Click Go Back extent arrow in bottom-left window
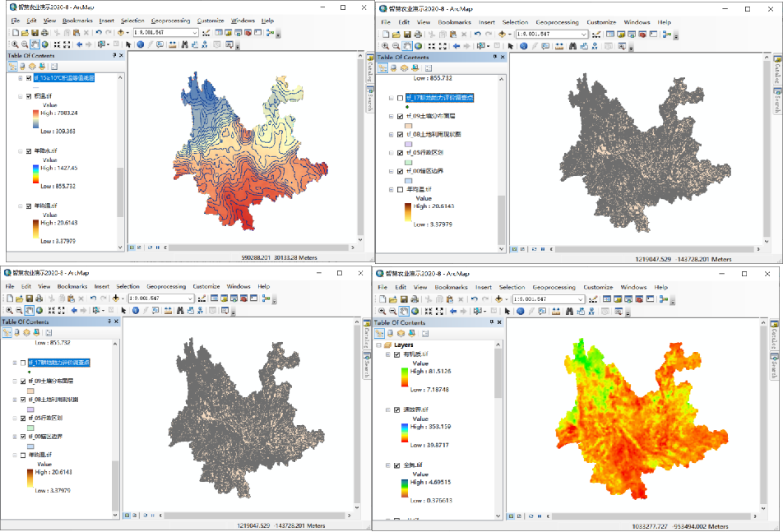Image resolution: width=783 pixels, height=532 pixels. [73, 311]
